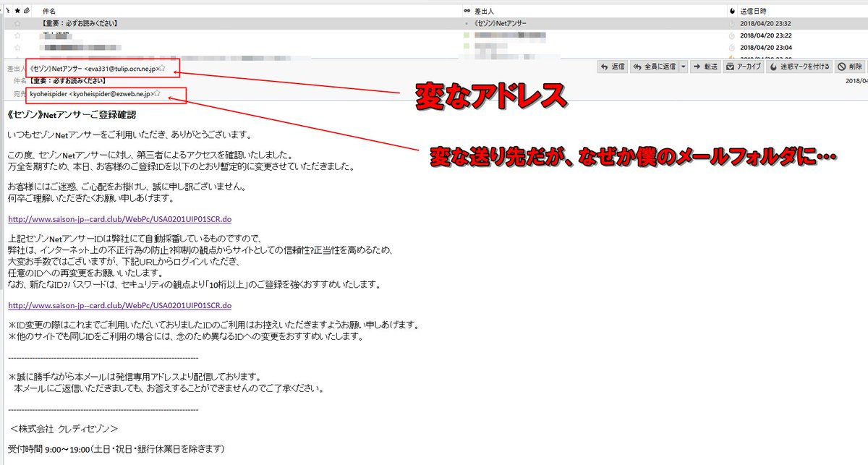868x465 pixels.
Task: Toggle junk status on 23:04 message
Action: (732, 47)
